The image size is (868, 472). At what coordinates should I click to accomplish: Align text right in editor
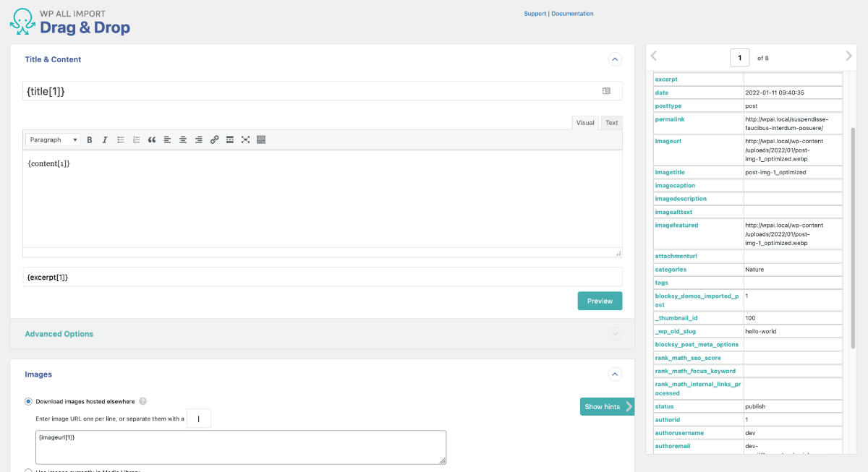pos(198,140)
